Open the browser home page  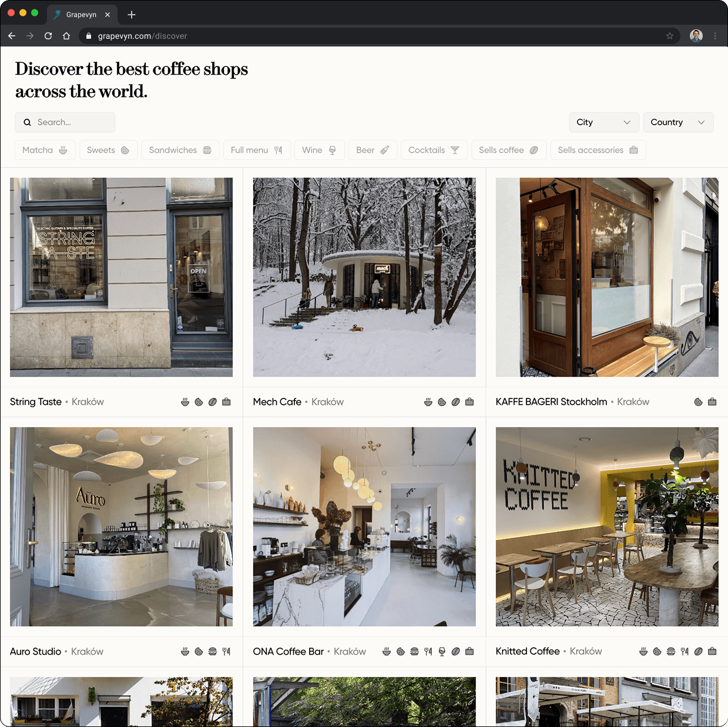tap(66, 36)
